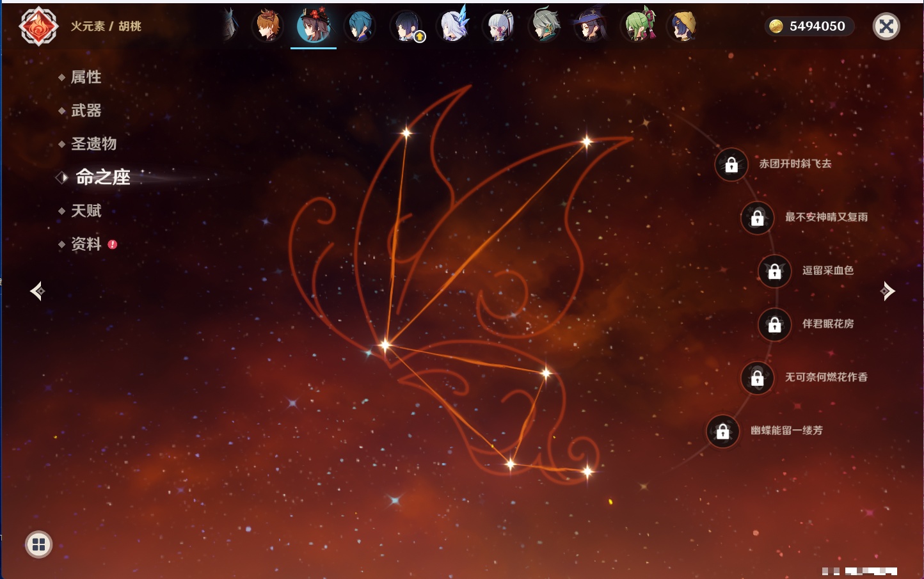924x579 pixels.
Task: Select the white-haired portrait with blue crystal ornament
Action: (453, 26)
